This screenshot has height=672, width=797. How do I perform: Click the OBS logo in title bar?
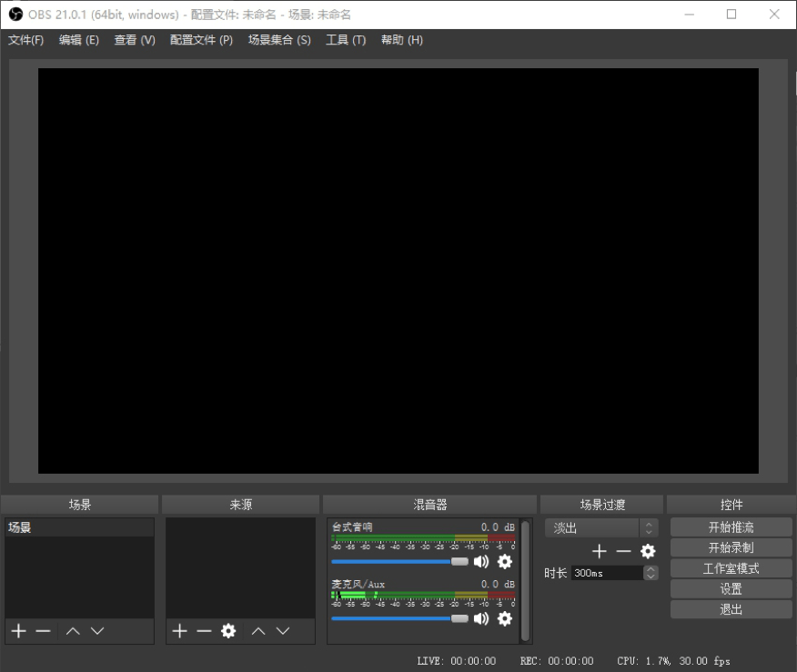[x=15, y=15]
